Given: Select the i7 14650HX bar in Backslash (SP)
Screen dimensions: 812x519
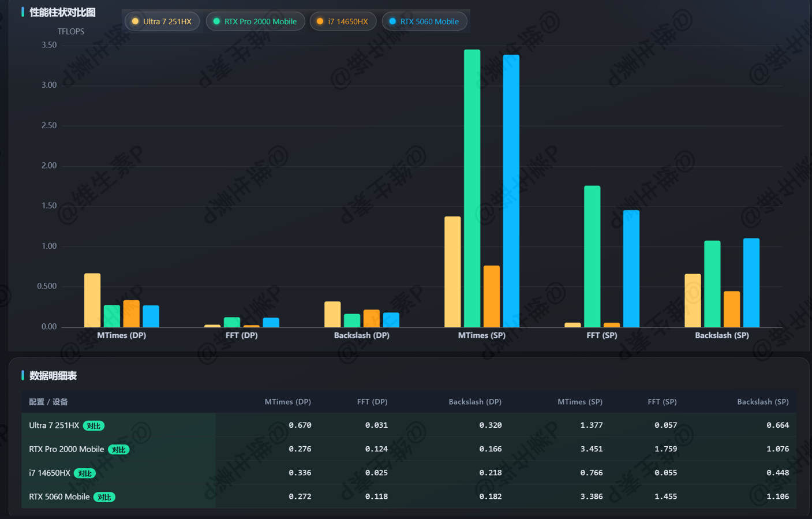Looking at the screenshot, I should pyautogui.click(x=732, y=309).
